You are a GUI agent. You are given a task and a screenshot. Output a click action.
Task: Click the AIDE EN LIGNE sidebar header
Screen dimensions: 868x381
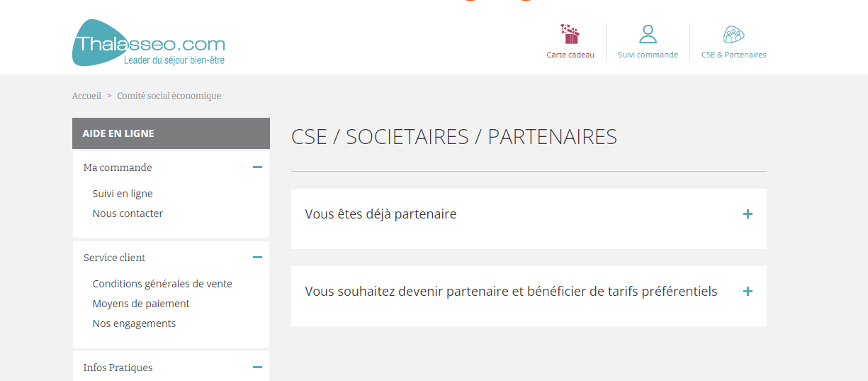tap(171, 133)
